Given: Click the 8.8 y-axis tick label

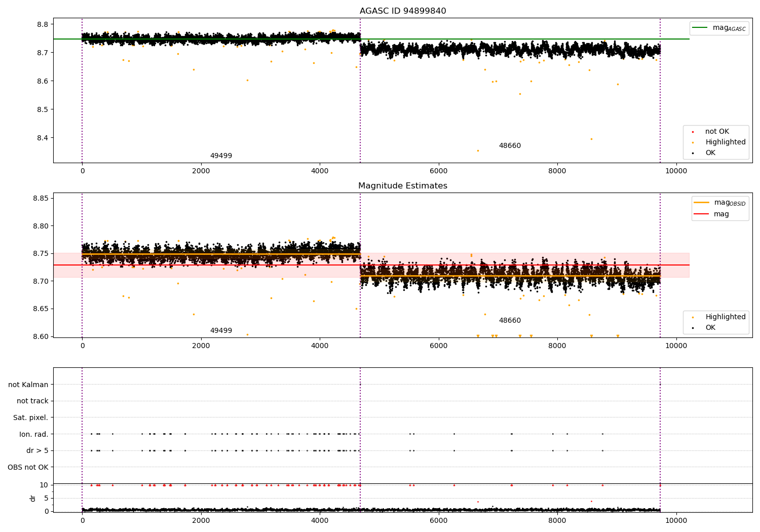Looking at the screenshot, I should [43, 24].
